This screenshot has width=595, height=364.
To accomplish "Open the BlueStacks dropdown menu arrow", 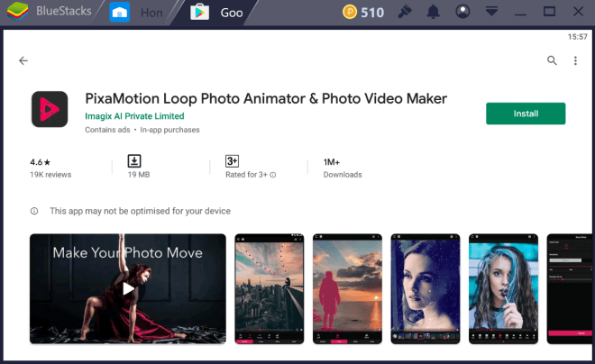I will pos(491,12).
